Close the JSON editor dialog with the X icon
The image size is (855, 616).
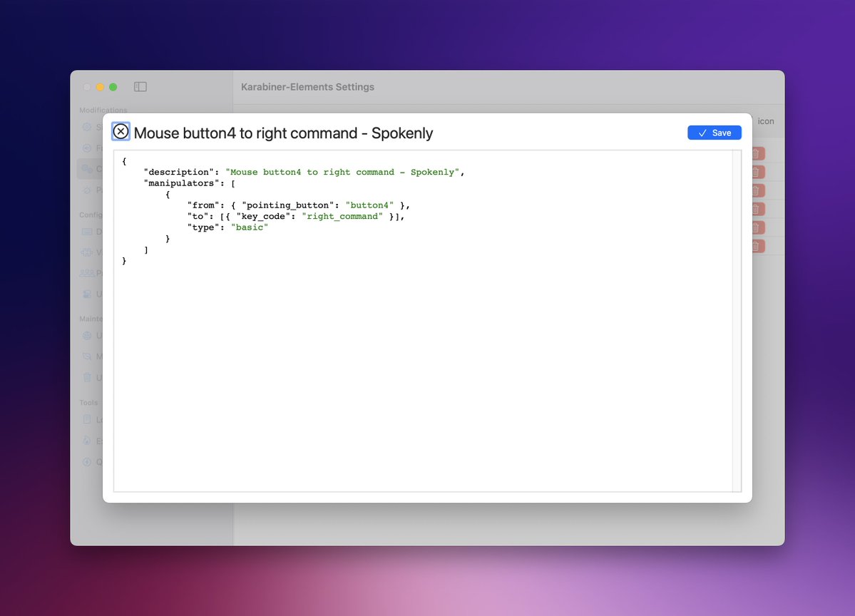click(121, 131)
